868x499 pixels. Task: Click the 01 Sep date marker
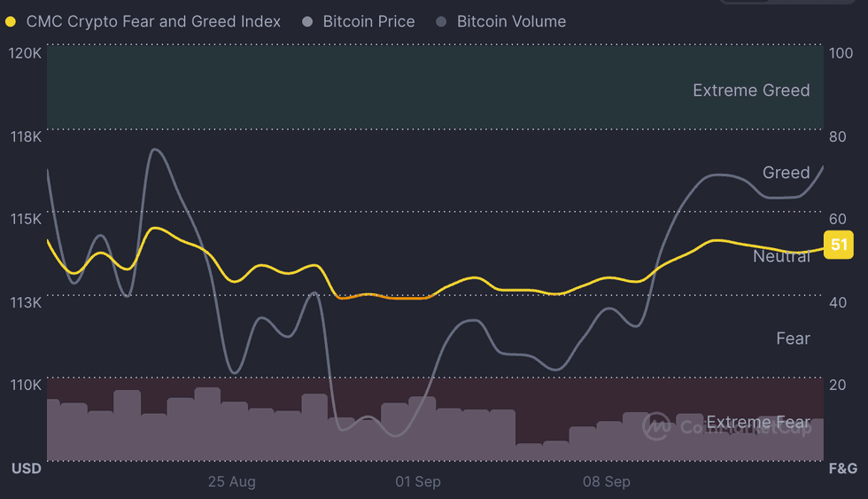[x=418, y=482]
